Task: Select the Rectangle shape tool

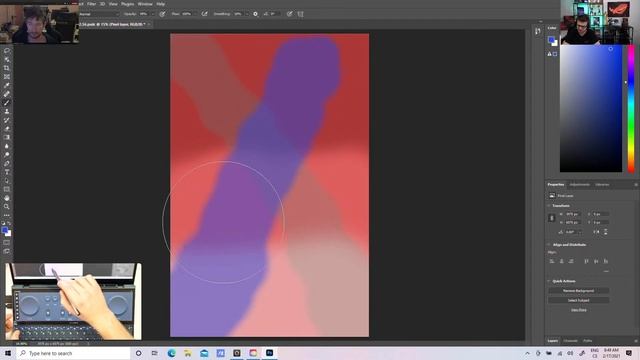Action: click(x=7, y=189)
